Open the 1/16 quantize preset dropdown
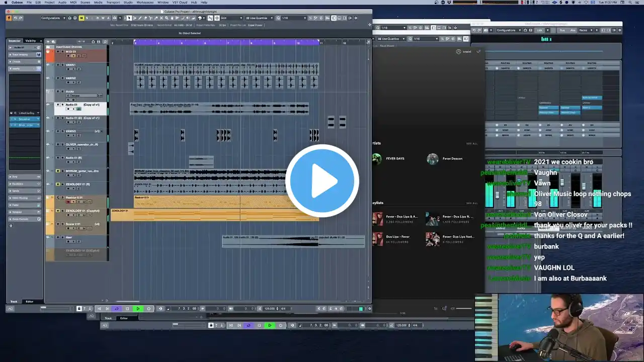The height and width of the screenshot is (362, 644). [294, 18]
